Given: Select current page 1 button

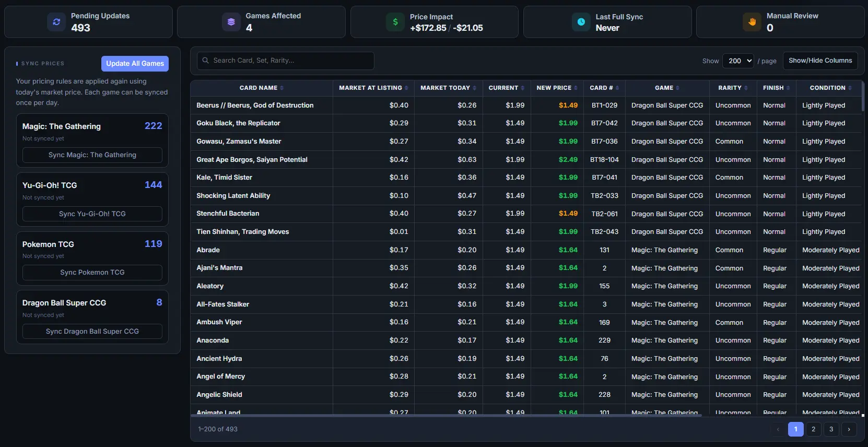Looking at the screenshot, I should pos(795,429).
